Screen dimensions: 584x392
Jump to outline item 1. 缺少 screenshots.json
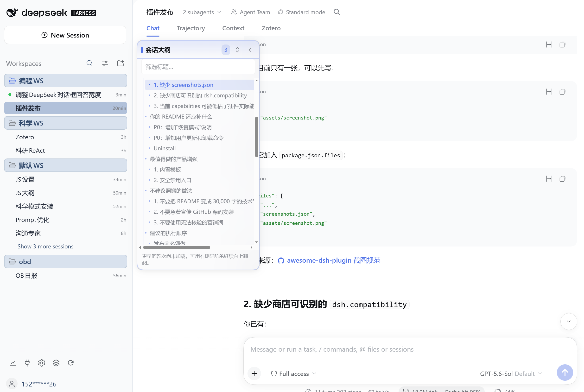199,85
